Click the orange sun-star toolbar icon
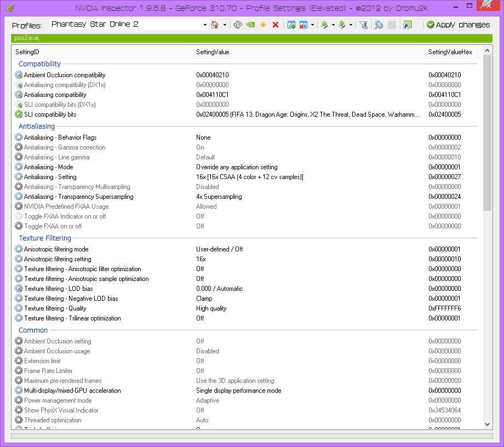The width and height of the screenshot is (504, 447). point(263,25)
